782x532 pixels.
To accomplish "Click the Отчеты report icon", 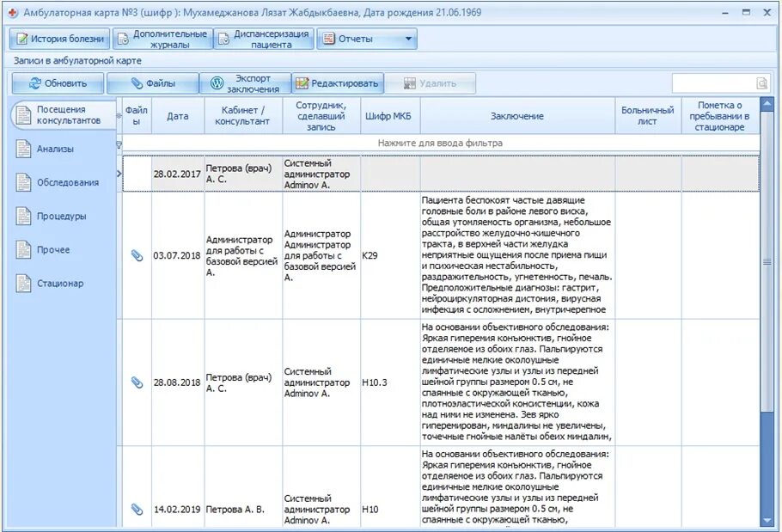I will pos(328,39).
